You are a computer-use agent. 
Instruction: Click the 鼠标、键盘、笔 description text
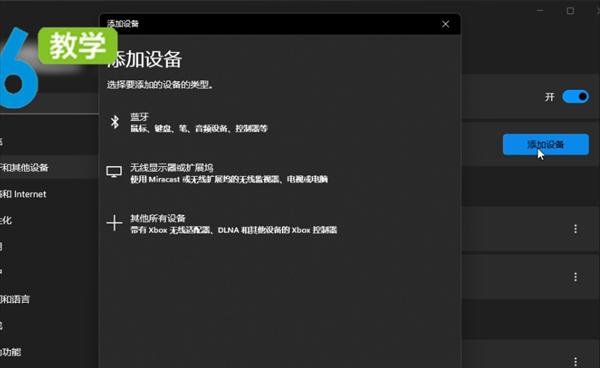[199, 129]
